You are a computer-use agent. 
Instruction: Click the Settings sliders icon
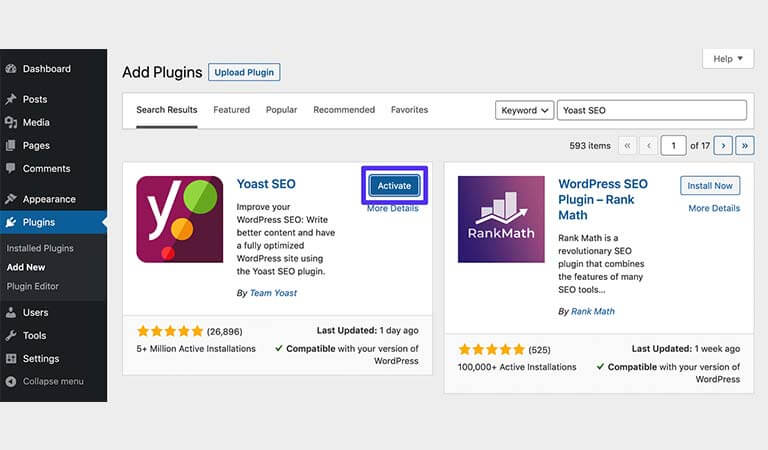click(11, 358)
